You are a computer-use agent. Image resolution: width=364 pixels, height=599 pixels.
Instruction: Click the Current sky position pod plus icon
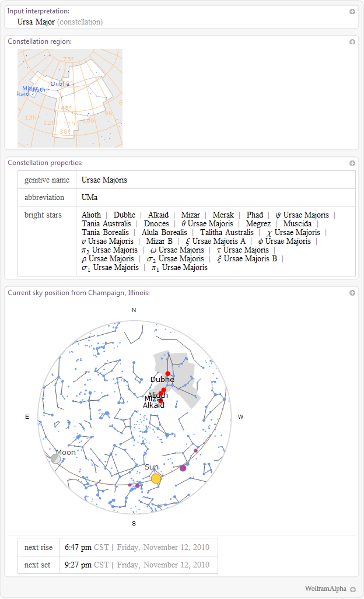[x=352, y=293]
